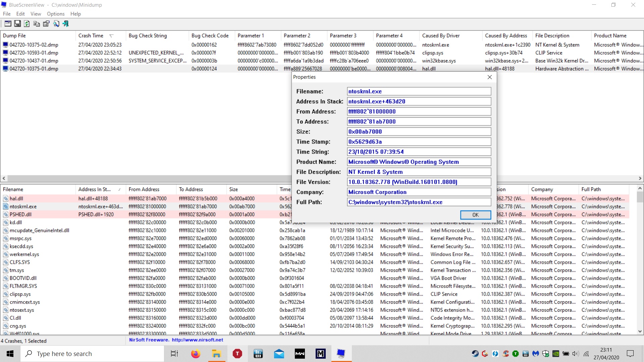The width and height of the screenshot is (644, 362).
Task: Open the volume speaker tray icon
Action: [x=576, y=354]
